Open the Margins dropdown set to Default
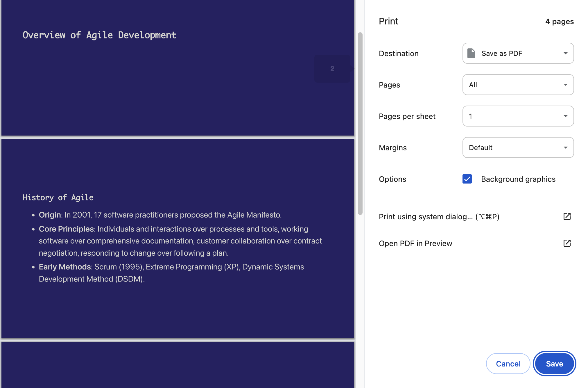The width and height of the screenshot is (588, 388). click(x=518, y=147)
